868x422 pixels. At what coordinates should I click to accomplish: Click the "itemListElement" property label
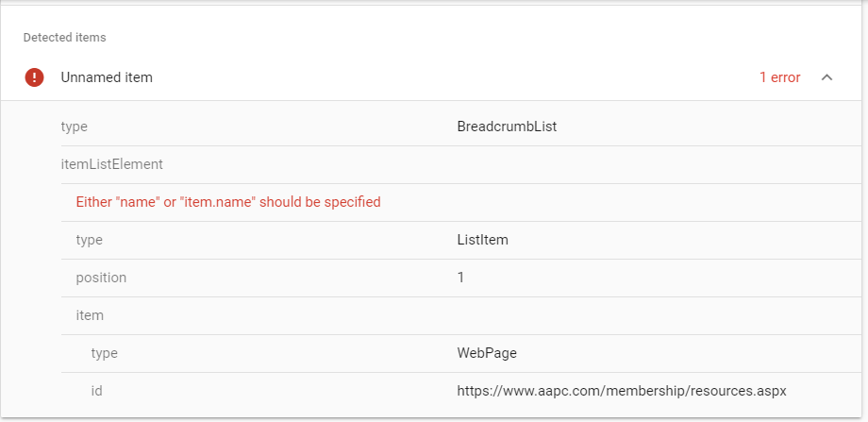(x=111, y=164)
